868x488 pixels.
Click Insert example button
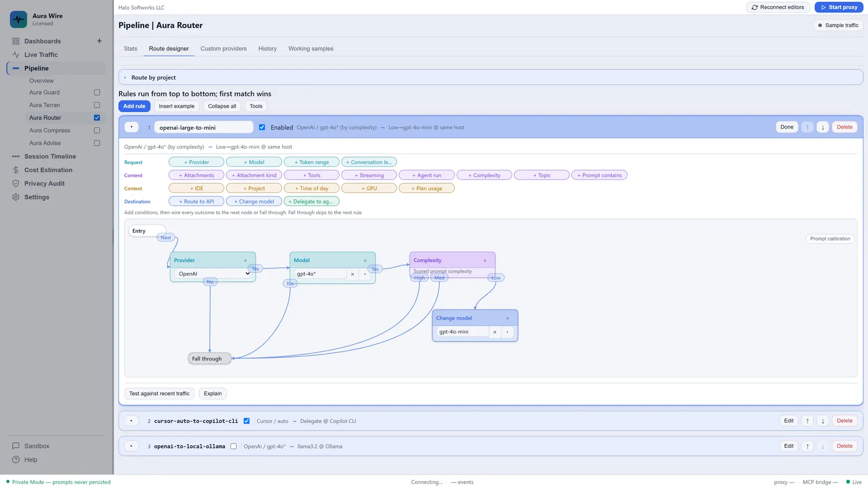pos(177,106)
